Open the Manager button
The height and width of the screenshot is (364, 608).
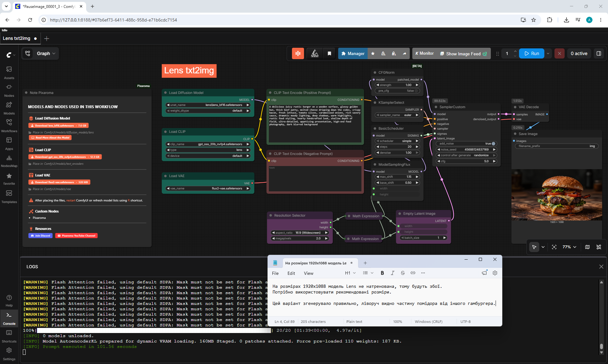point(353,53)
